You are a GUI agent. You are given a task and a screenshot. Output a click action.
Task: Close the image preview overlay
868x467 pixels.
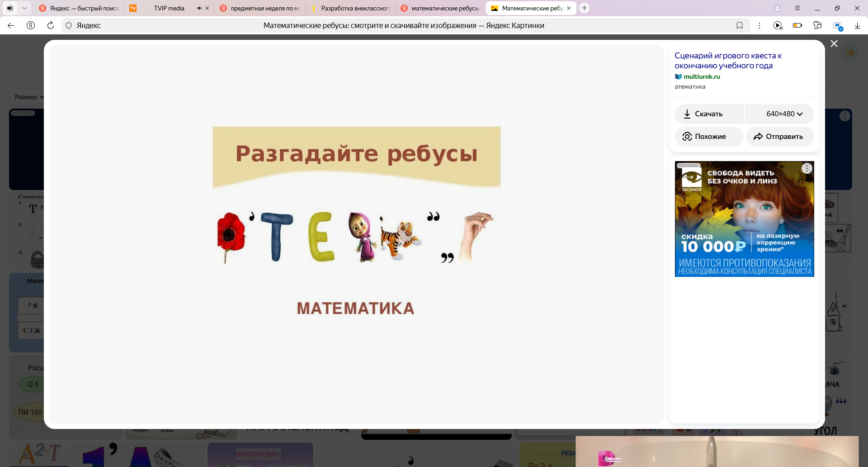tap(834, 43)
